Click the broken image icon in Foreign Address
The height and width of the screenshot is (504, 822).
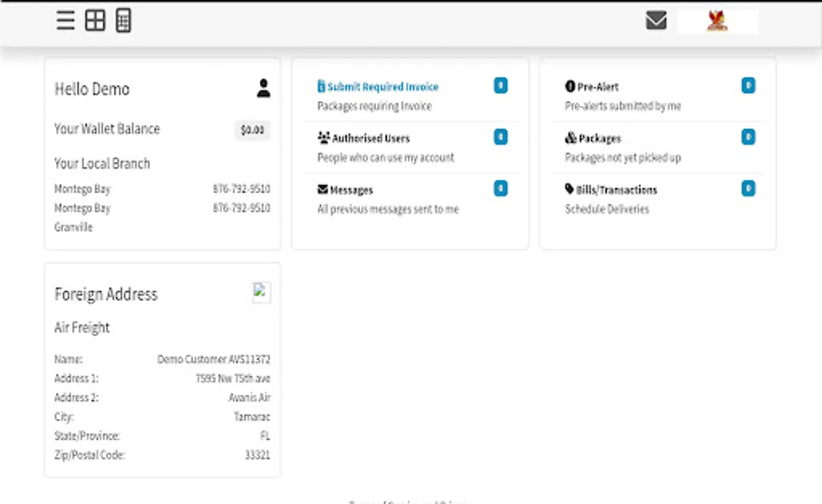[x=261, y=292]
